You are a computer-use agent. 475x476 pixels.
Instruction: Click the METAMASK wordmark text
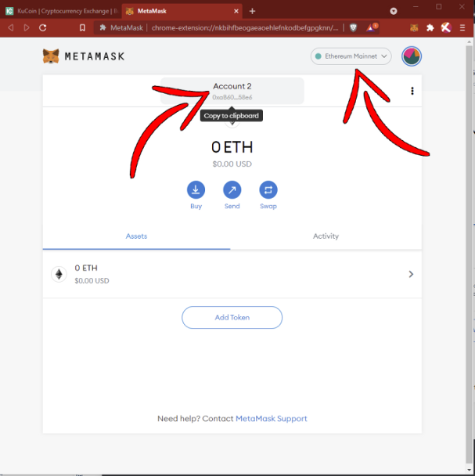[x=95, y=56]
